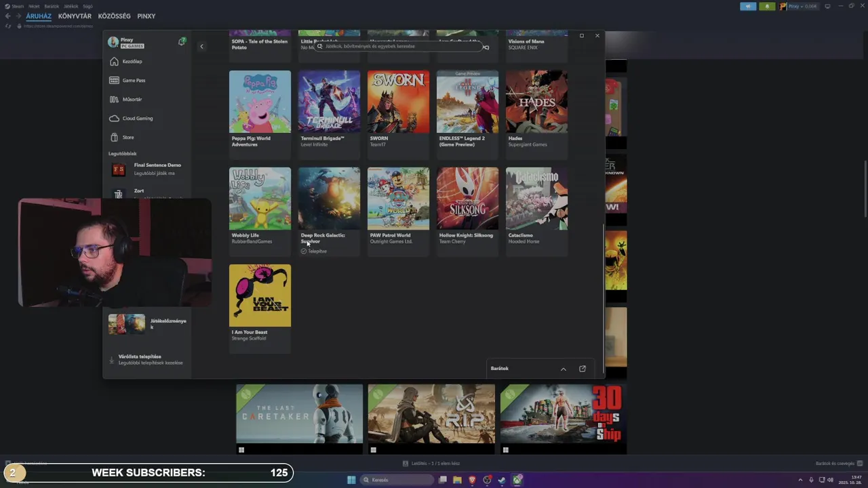Screen dimensions: 868x488
Task: Show hidden system tray icons
Action: coord(800,480)
